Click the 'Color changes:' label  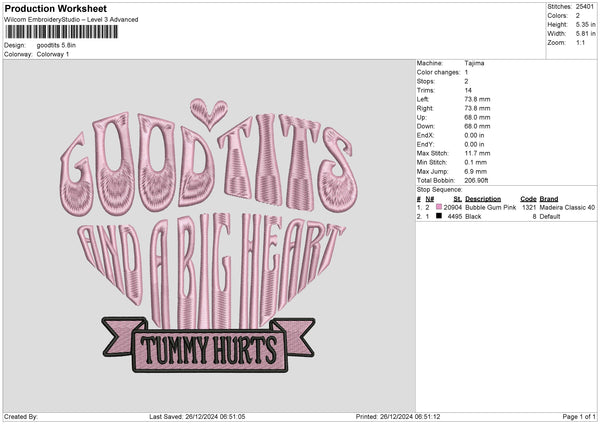pyautogui.click(x=438, y=72)
